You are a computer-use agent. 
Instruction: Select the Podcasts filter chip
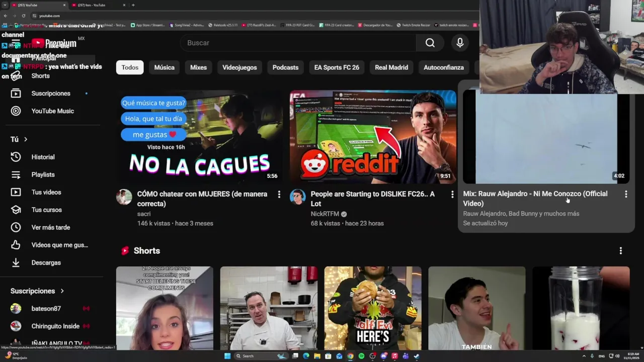click(285, 67)
